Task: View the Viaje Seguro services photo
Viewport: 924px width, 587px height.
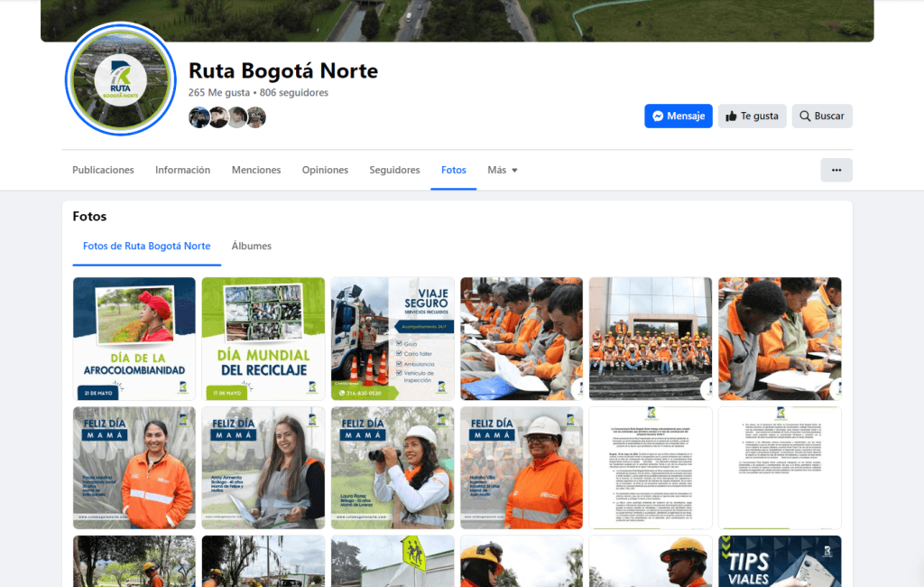Action: pos(393,339)
